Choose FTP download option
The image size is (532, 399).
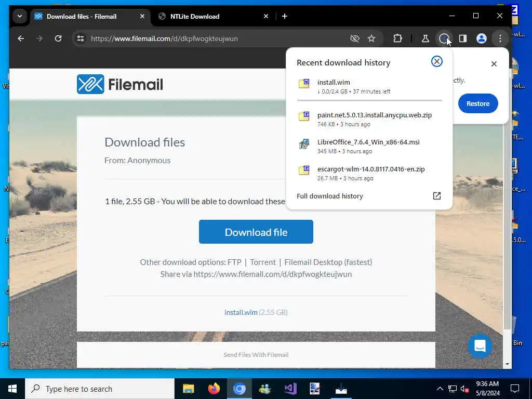tap(234, 262)
